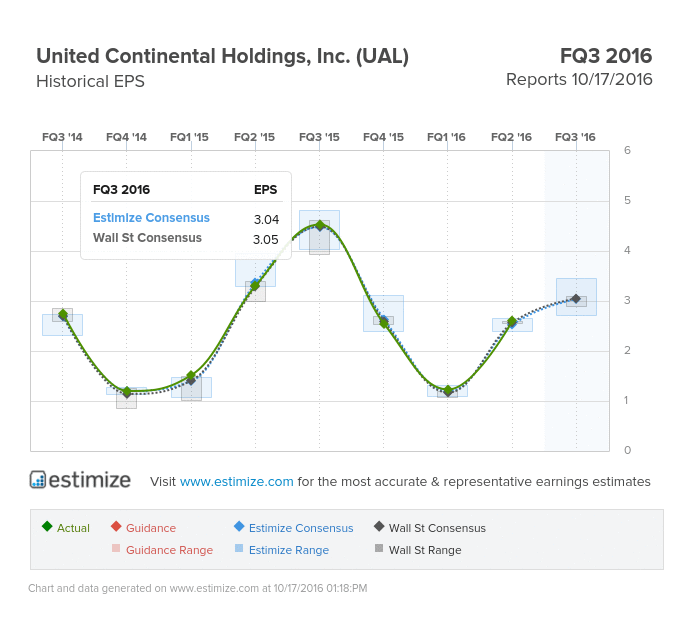Click the light blue Estimize Range swatch
The image size is (685, 620).
(x=239, y=548)
